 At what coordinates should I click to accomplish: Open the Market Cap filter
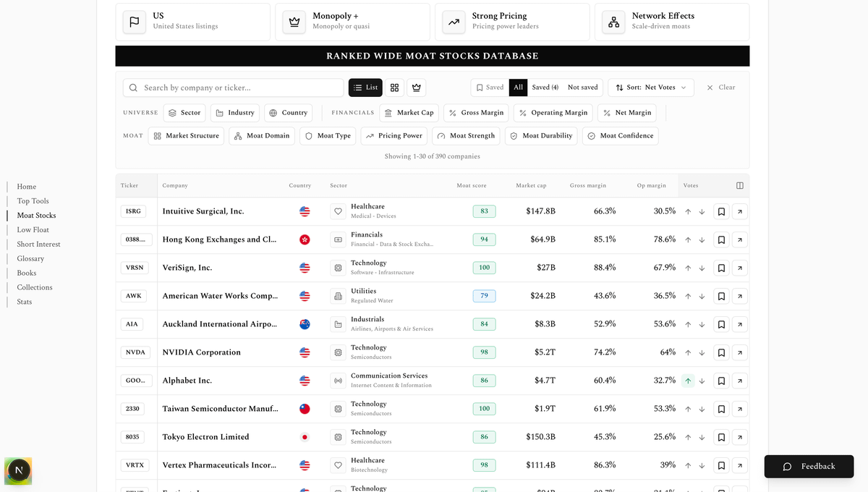click(x=409, y=113)
